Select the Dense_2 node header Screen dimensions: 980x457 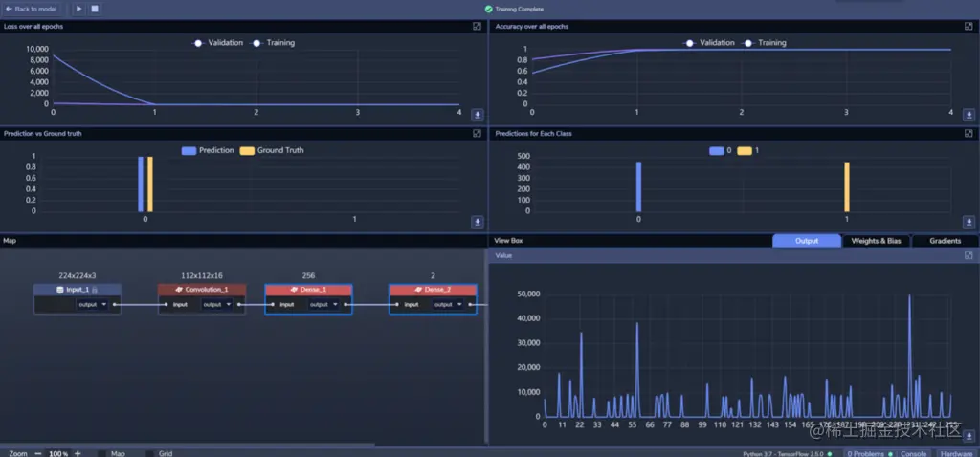(x=434, y=290)
